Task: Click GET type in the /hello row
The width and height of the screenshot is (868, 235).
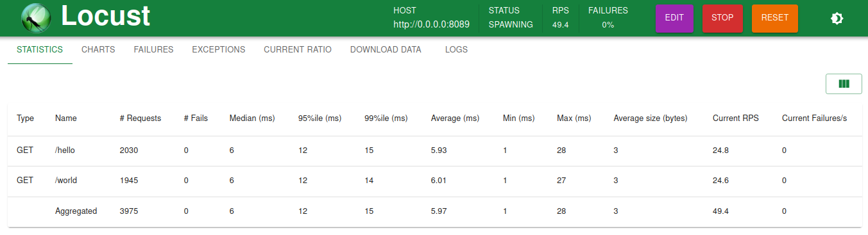Action: pos(25,150)
